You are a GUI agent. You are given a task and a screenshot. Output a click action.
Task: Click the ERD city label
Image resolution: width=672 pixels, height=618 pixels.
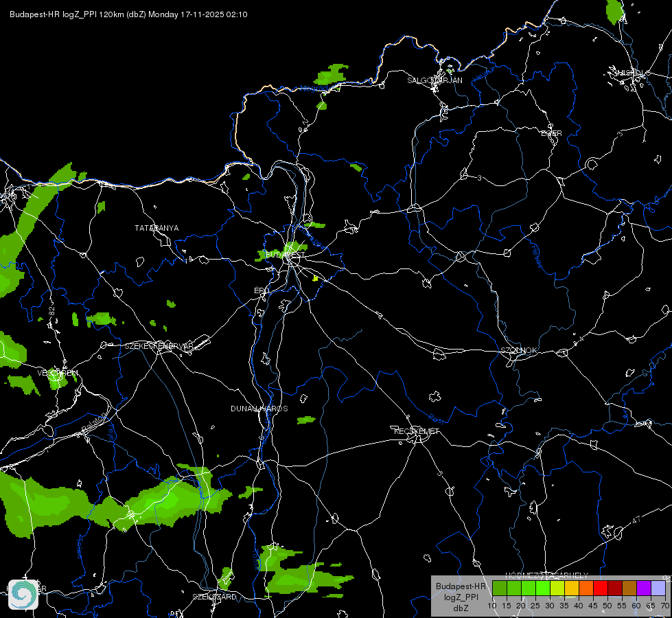[262, 290]
